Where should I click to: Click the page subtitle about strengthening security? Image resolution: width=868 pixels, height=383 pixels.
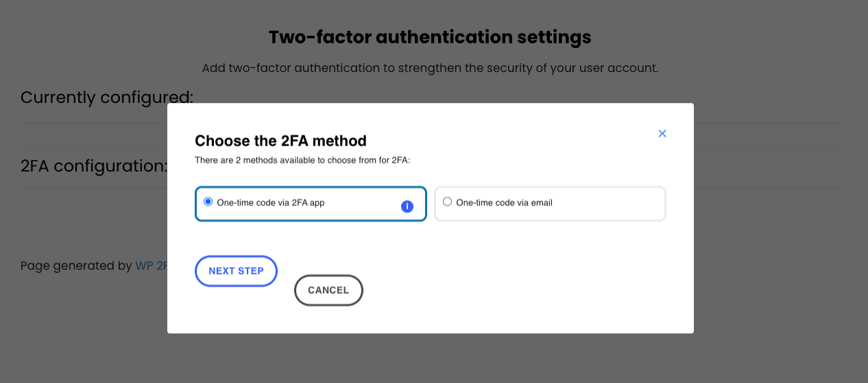(429, 69)
